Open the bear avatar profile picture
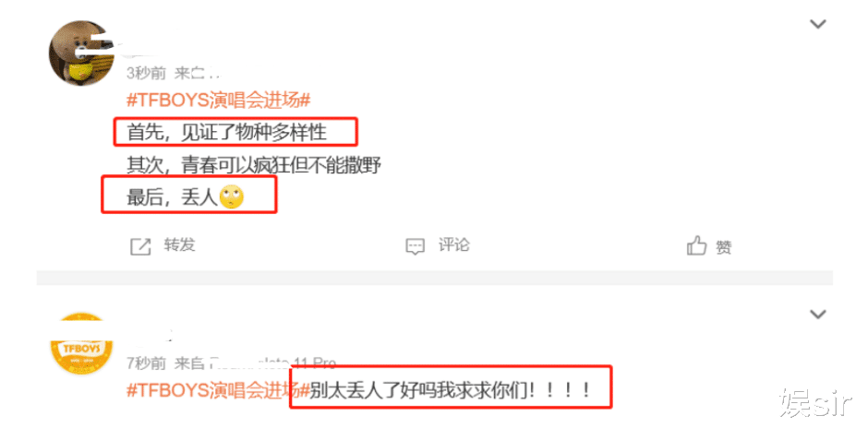The height and width of the screenshot is (440, 868). (x=81, y=54)
